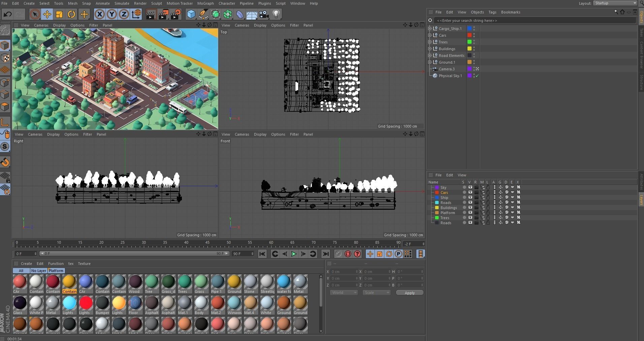
Task: Click the Coordinate System icon
Action: point(136,14)
